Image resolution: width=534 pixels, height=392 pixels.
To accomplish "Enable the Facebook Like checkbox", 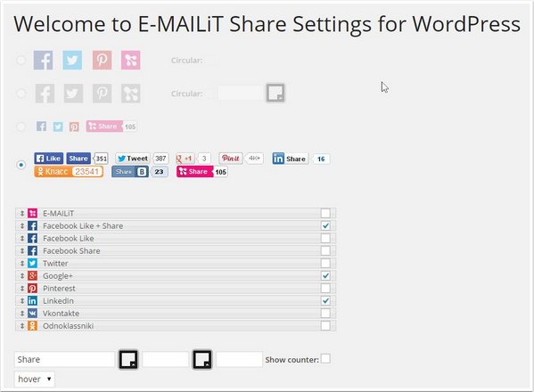I will 325,238.
